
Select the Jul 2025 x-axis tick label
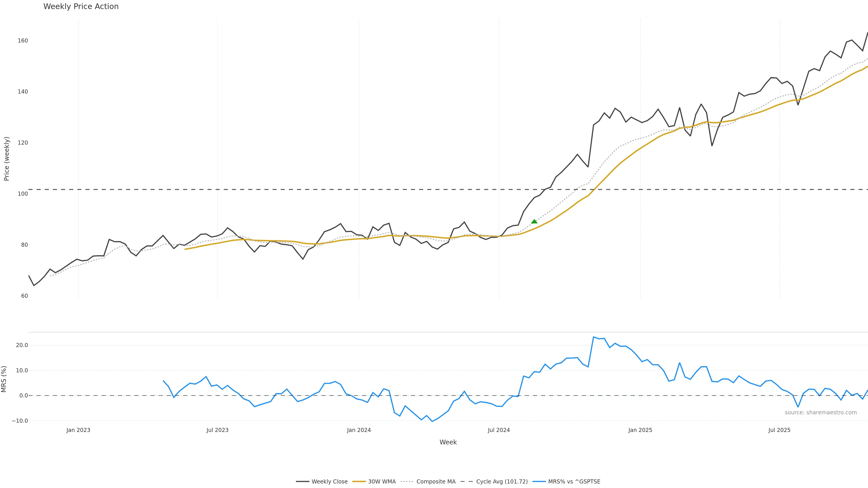coord(779,430)
